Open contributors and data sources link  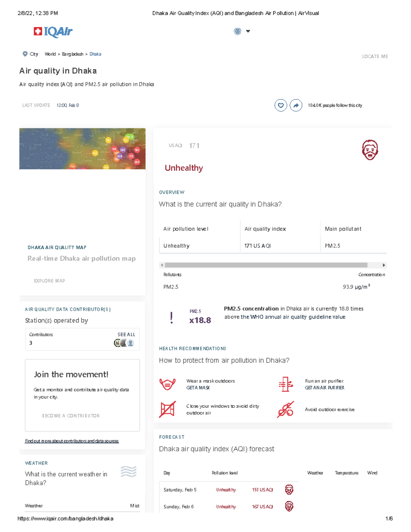click(x=72, y=441)
